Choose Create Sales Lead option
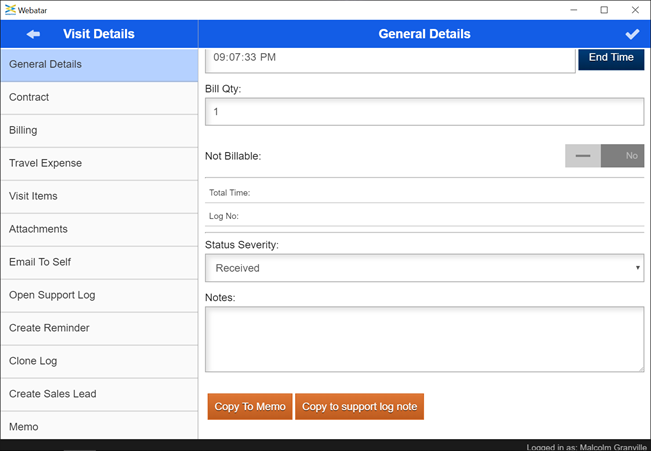 click(99, 394)
